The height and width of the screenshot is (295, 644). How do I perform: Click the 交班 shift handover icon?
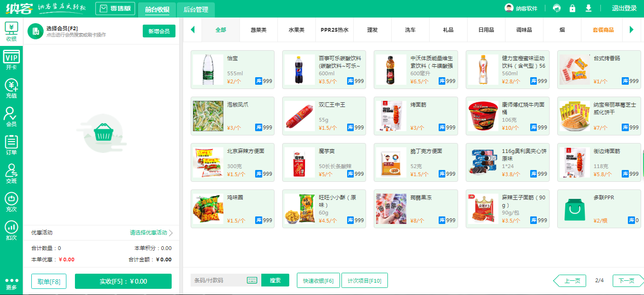(x=11, y=174)
